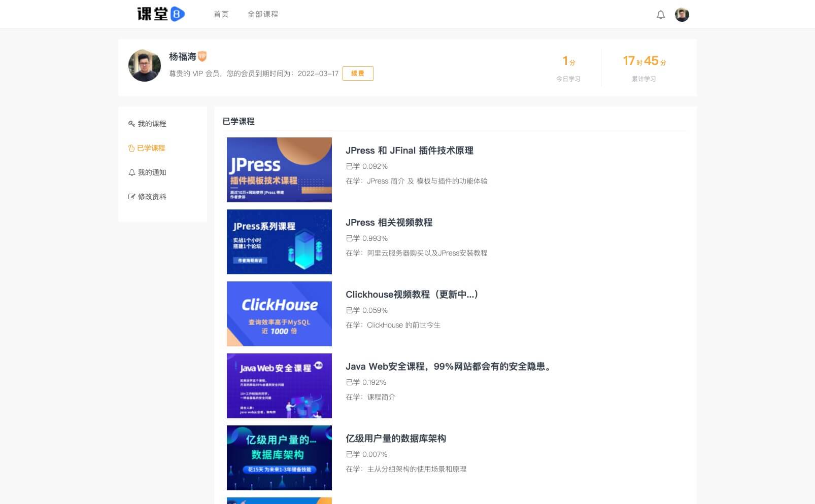
Task: Click 在学: 阿里云服务器购买以及JPress安装教程
Action: [417, 253]
